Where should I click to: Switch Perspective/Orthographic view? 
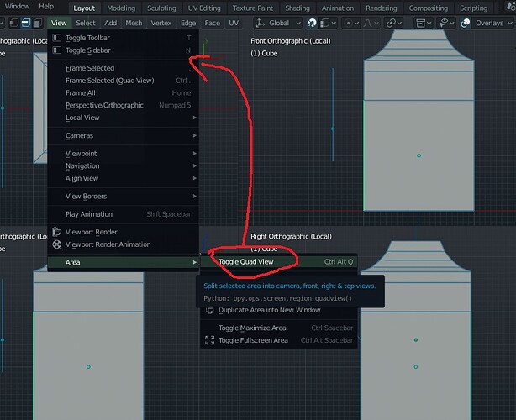[x=123, y=105]
